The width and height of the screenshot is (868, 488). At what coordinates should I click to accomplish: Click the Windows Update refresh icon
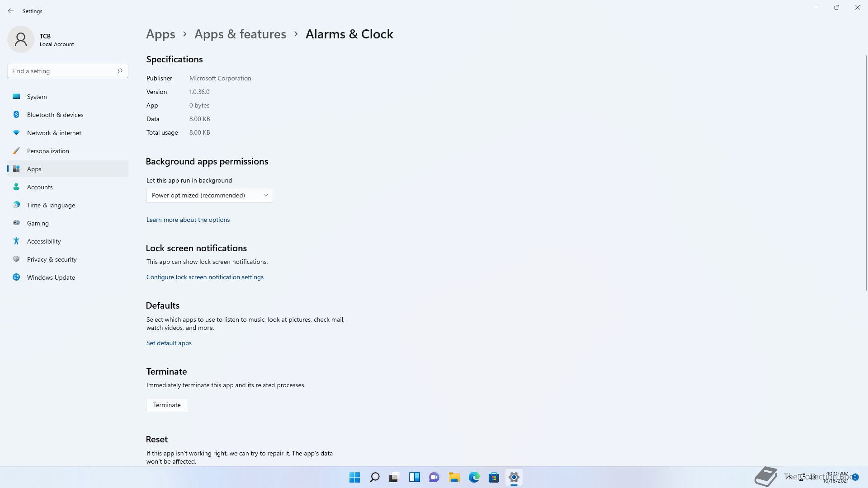tap(16, 277)
